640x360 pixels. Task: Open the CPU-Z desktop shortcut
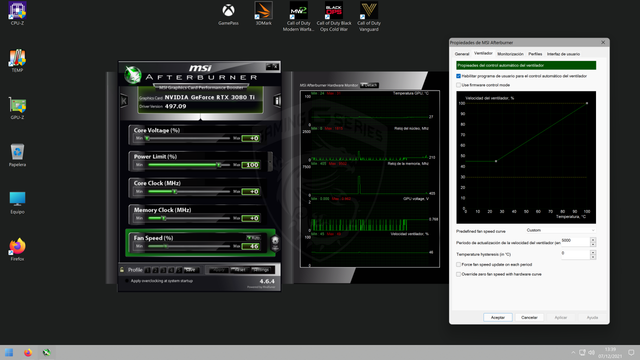point(17,13)
